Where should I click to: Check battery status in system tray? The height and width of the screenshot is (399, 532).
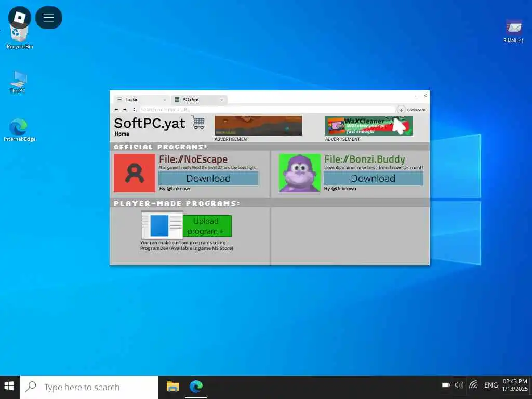click(446, 385)
